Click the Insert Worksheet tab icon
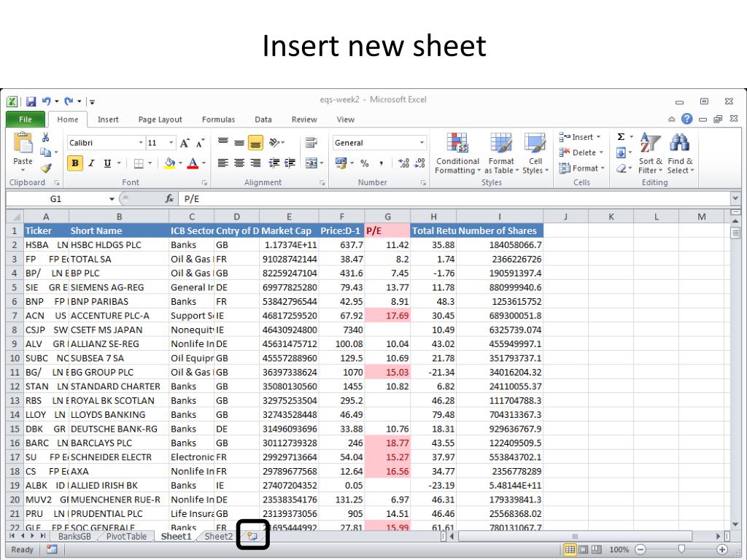 tap(252, 536)
